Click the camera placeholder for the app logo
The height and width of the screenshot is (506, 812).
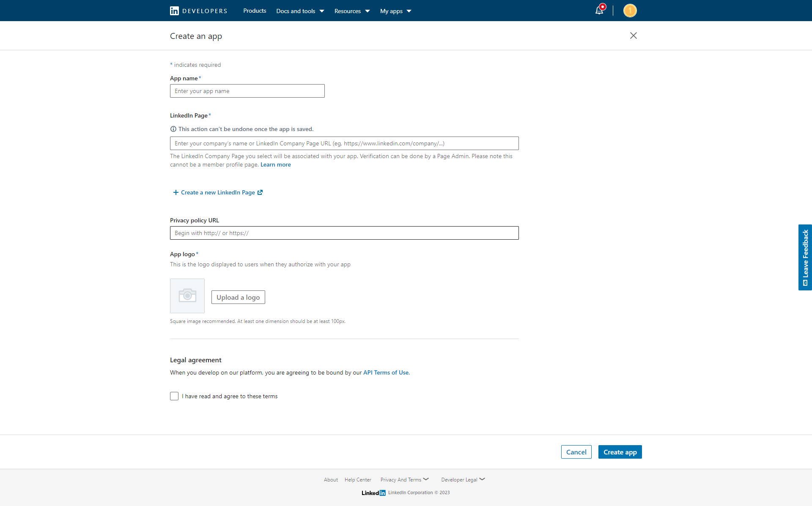click(x=187, y=295)
